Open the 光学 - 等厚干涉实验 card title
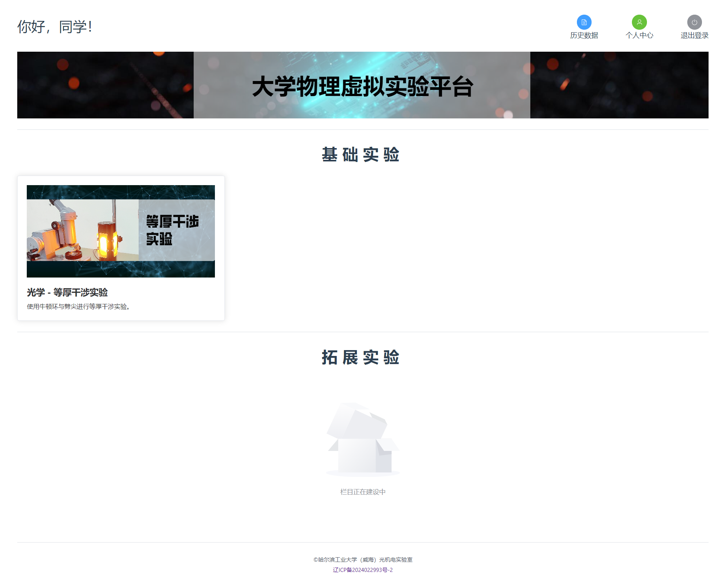Screen dimensions: 728x584 (x=67, y=292)
